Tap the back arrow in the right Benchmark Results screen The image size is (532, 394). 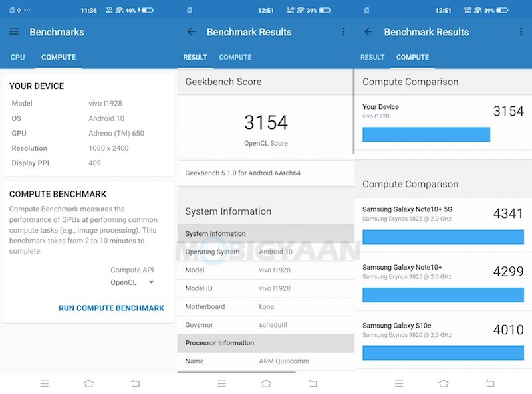[368, 31]
